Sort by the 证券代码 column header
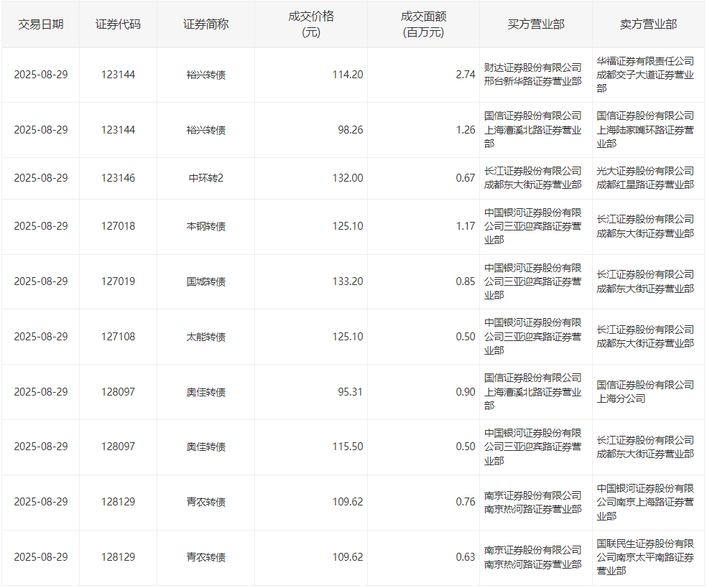The image size is (707, 588). (118, 24)
